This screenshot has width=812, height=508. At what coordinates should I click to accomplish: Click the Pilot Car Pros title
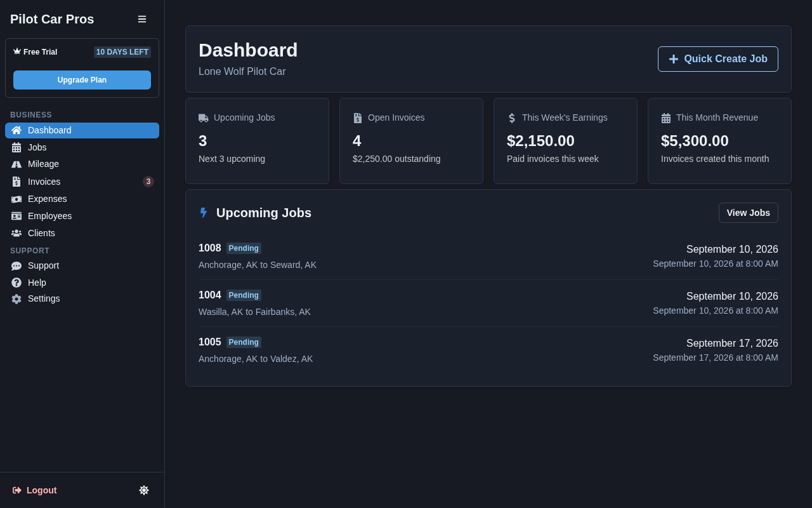coord(52,19)
